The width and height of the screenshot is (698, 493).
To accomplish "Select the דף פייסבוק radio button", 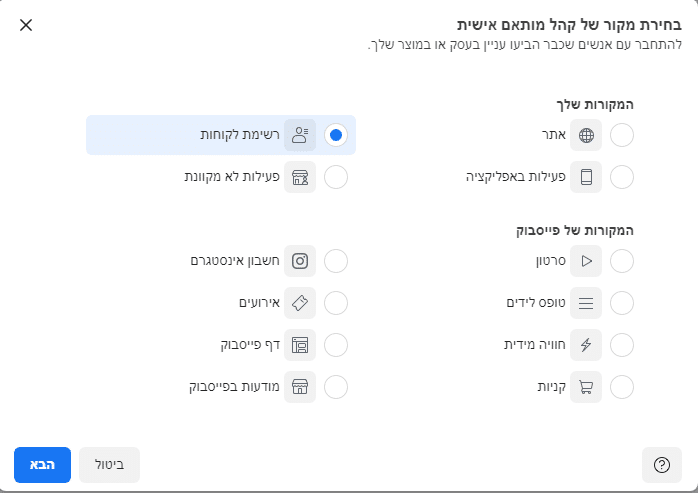I will pos(336,345).
